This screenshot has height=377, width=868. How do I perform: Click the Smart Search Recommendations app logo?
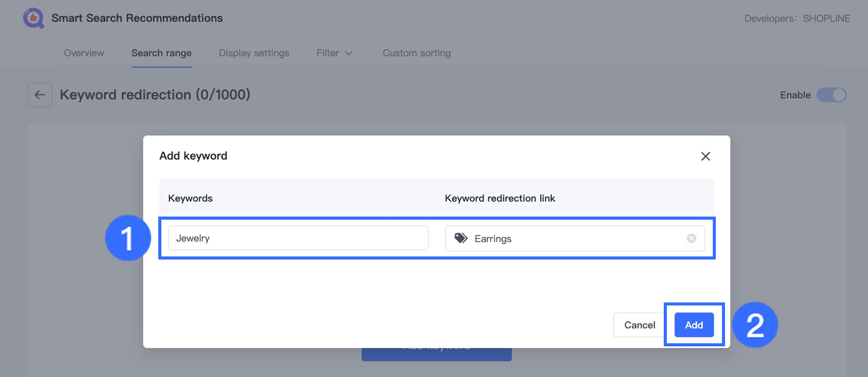34,18
